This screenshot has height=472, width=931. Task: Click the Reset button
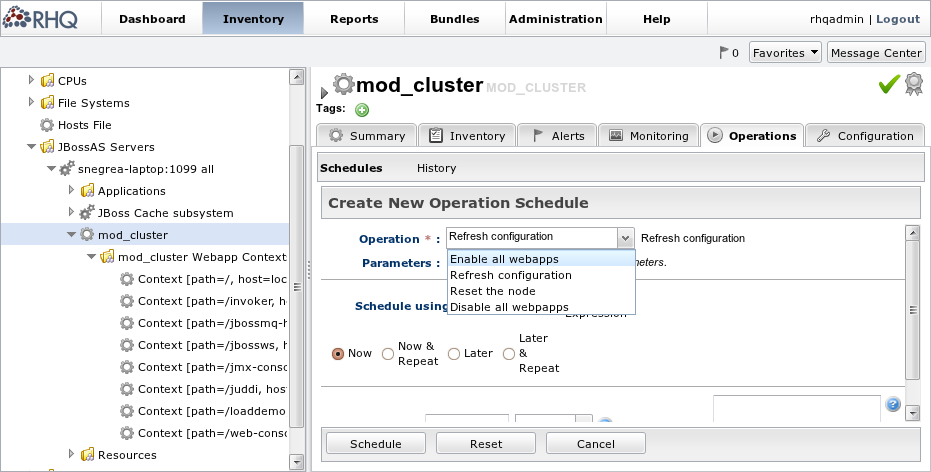[x=486, y=444]
